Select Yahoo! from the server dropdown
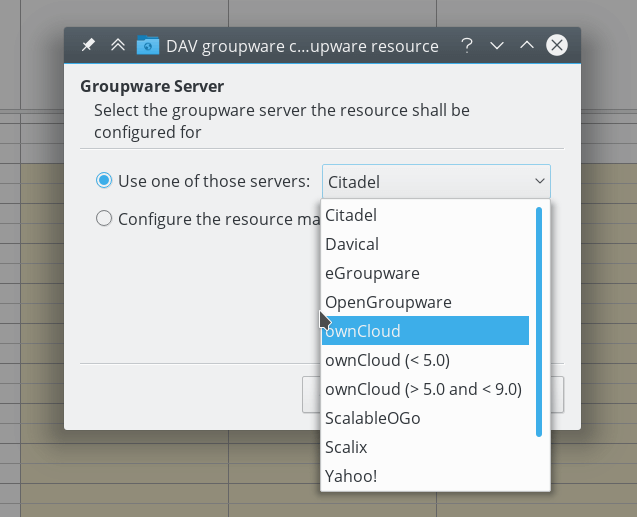The width and height of the screenshot is (637, 517). (x=351, y=476)
